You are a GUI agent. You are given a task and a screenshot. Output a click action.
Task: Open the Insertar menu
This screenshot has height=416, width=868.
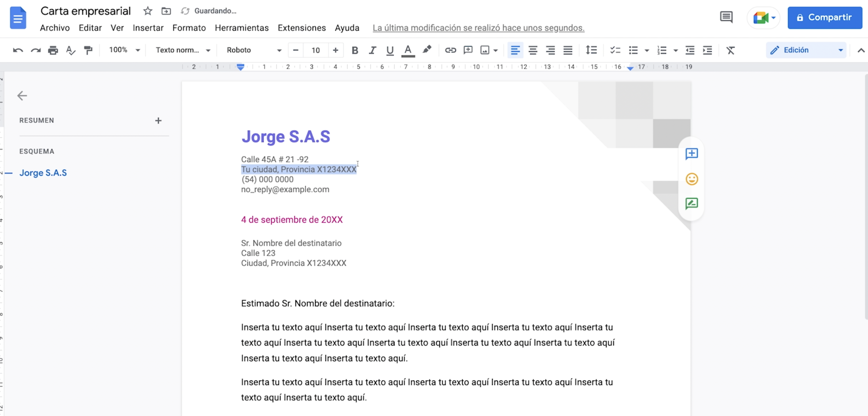pyautogui.click(x=148, y=28)
